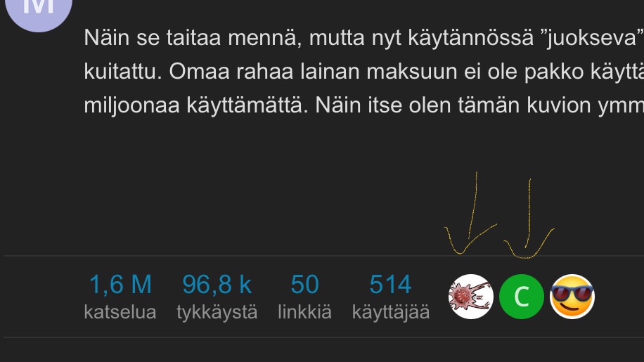
Task: Click the tykkäystä label
Action: point(217,313)
